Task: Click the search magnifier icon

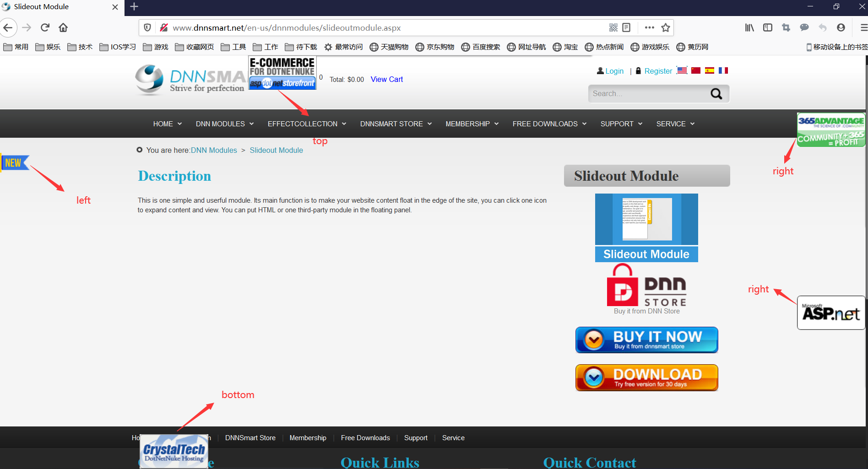Action: tap(716, 94)
